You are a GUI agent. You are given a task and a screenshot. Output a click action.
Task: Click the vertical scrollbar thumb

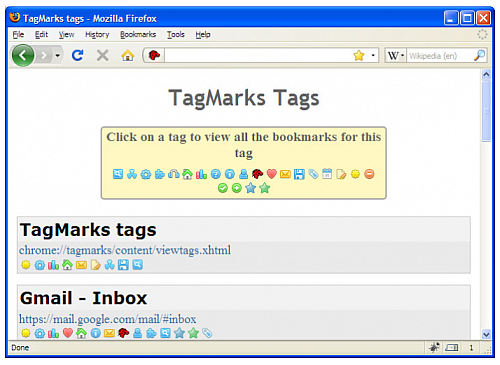click(x=486, y=111)
